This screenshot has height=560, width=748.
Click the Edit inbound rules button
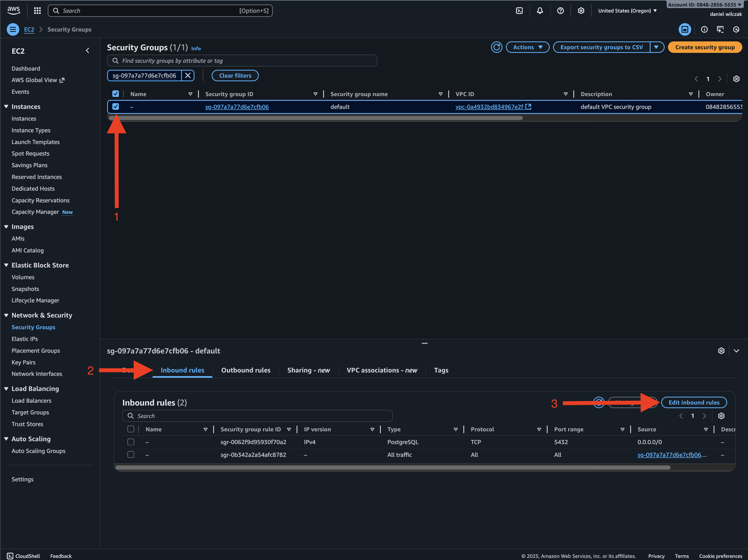694,402
